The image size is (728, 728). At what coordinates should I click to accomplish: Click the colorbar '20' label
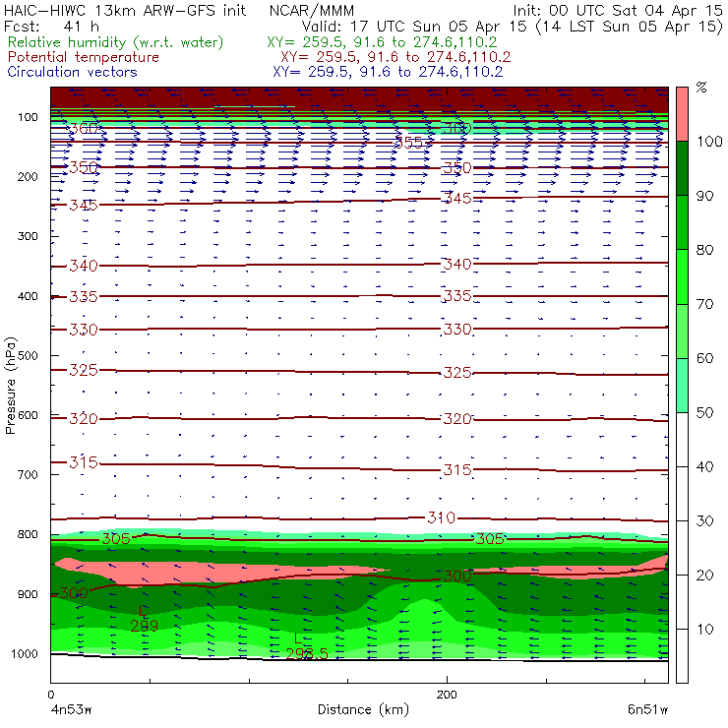705,576
